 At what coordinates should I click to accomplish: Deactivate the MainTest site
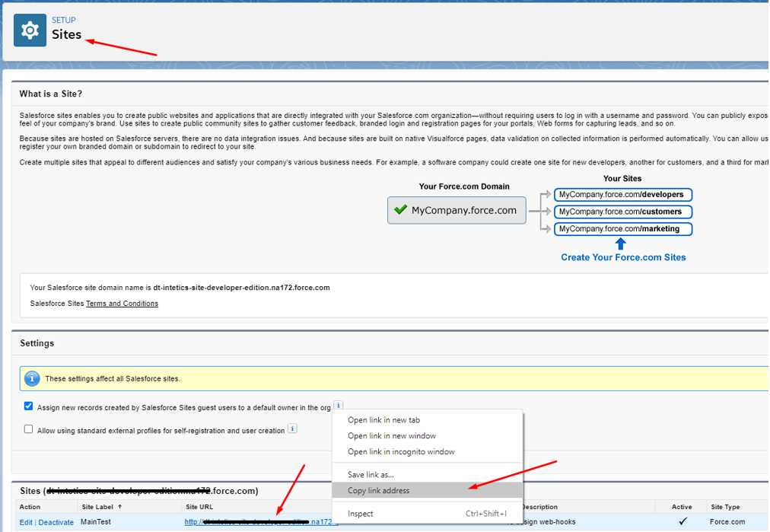[56, 522]
